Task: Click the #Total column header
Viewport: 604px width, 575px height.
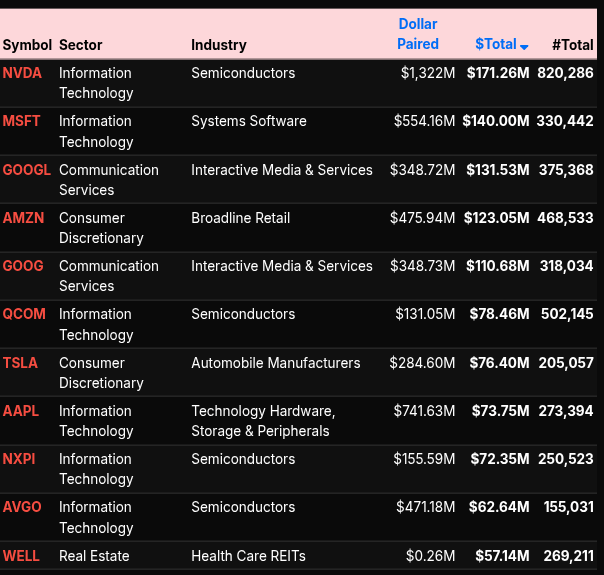Action: [572, 45]
